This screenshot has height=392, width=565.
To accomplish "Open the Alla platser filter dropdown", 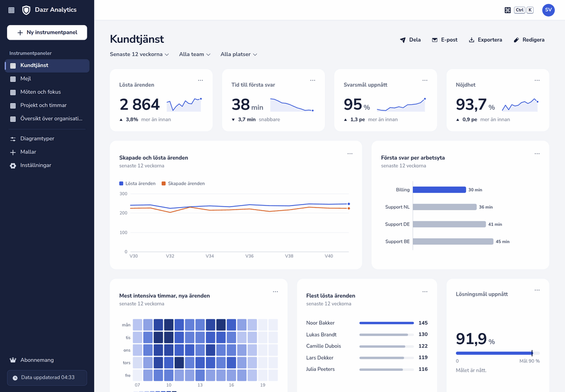I will point(239,54).
